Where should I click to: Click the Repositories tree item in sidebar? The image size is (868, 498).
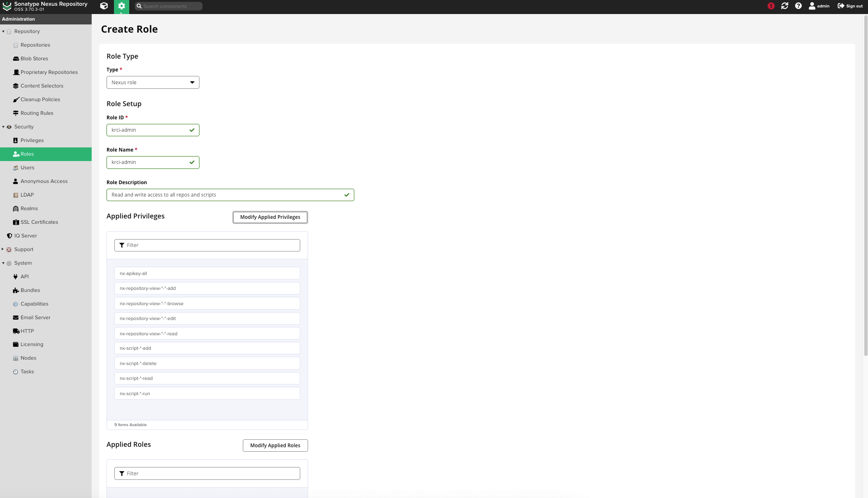(x=35, y=45)
